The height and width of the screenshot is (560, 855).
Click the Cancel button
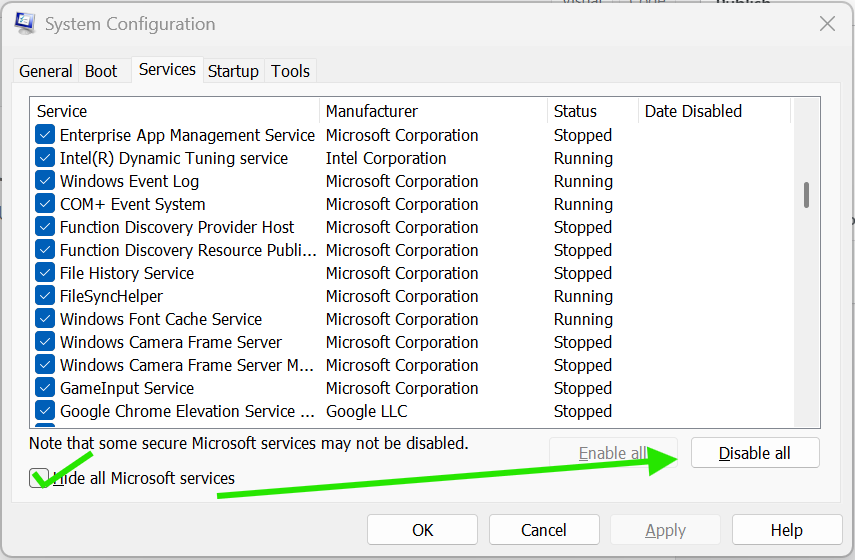[544, 529]
